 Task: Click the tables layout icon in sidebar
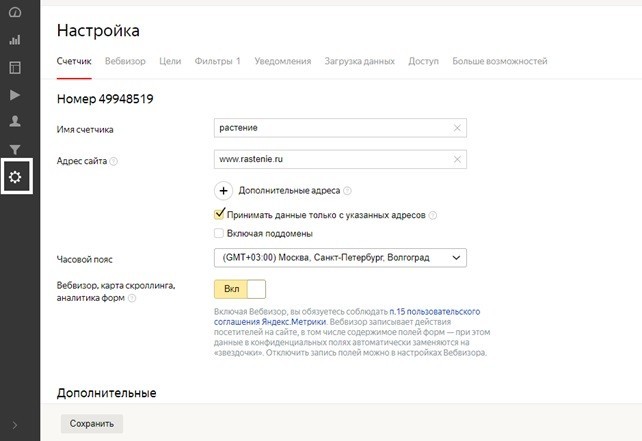click(x=15, y=68)
